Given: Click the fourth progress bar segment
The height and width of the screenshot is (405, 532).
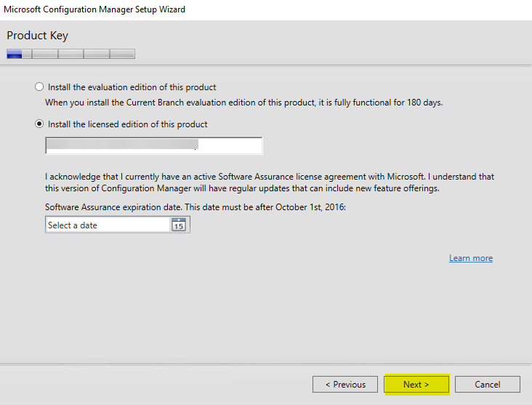Looking at the screenshot, I should click(x=96, y=54).
